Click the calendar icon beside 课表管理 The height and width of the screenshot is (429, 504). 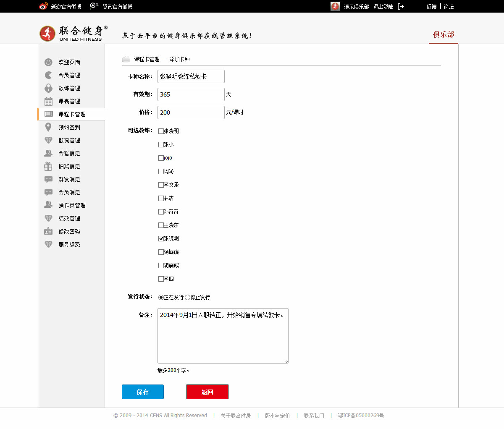click(x=48, y=101)
